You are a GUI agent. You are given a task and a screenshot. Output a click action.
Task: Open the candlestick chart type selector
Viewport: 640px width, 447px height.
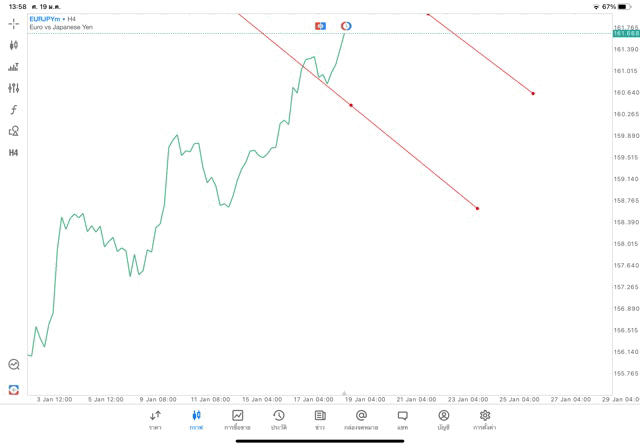click(x=14, y=45)
